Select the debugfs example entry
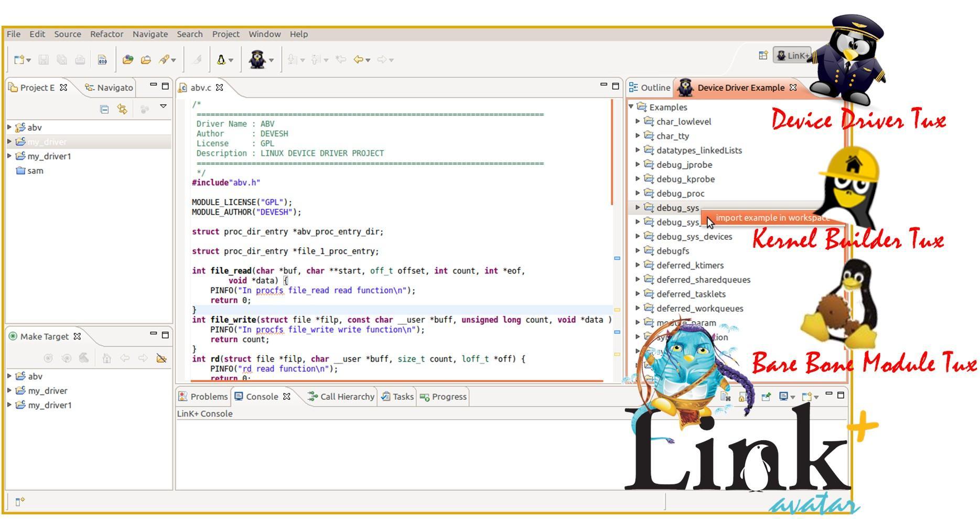The width and height of the screenshot is (980, 519). [x=673, y=251]
